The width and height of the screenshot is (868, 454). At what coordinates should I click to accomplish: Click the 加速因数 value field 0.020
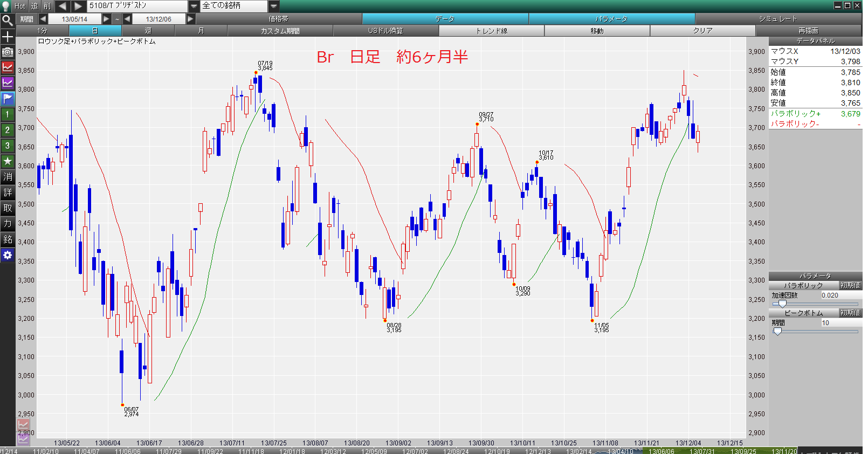841,295
